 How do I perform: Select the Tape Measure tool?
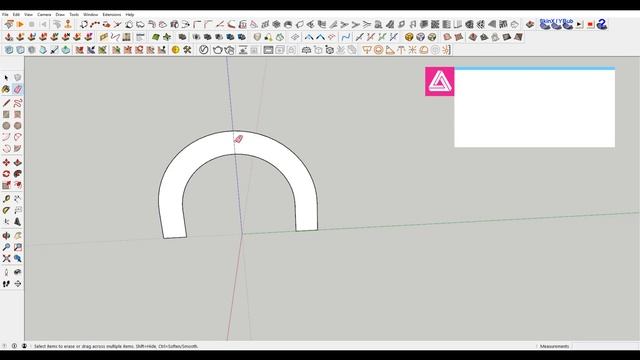click(x=6, y=199)
